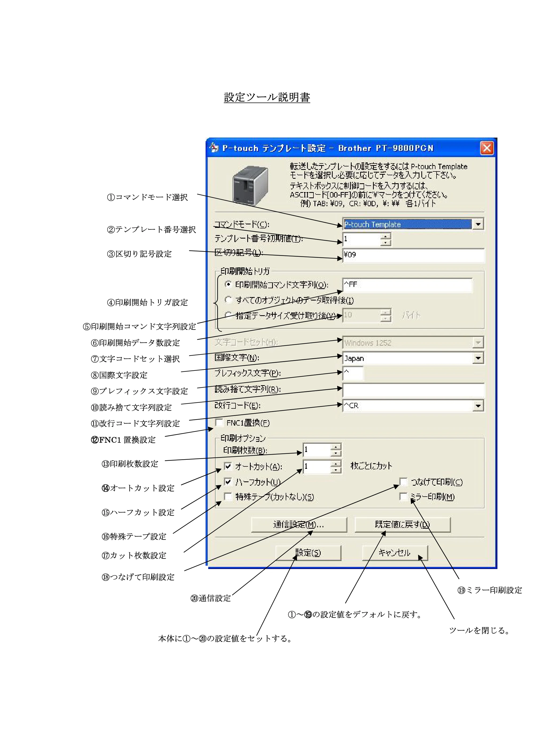Open 通信設定(M)... button
Screen dimensions: 534x756
(299, 524)
